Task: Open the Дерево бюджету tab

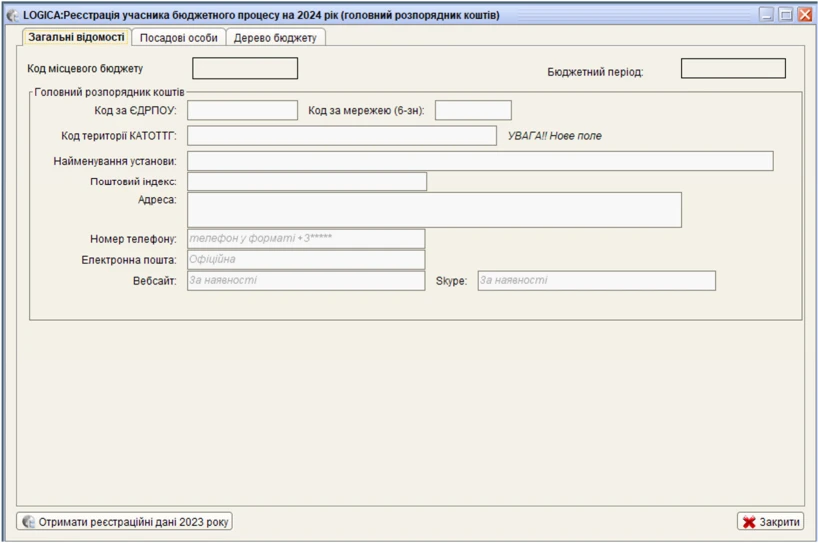Action: (x=275, y=38)
